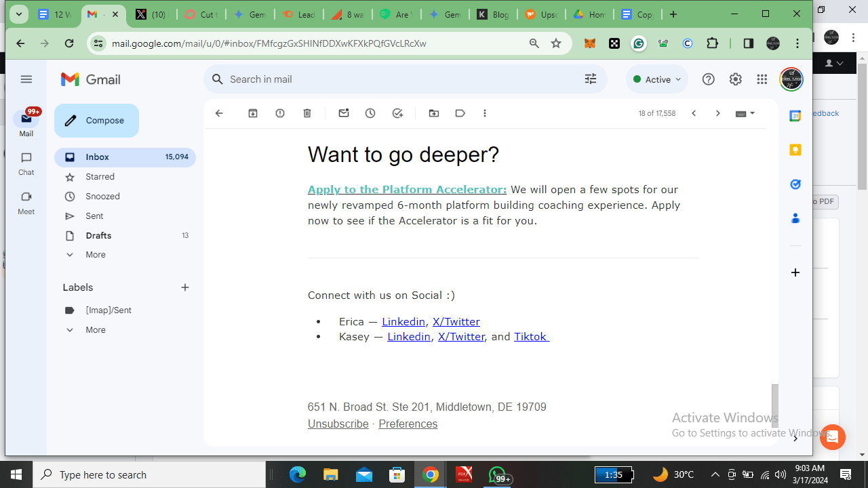Open a new browser tab

[673, 14]
